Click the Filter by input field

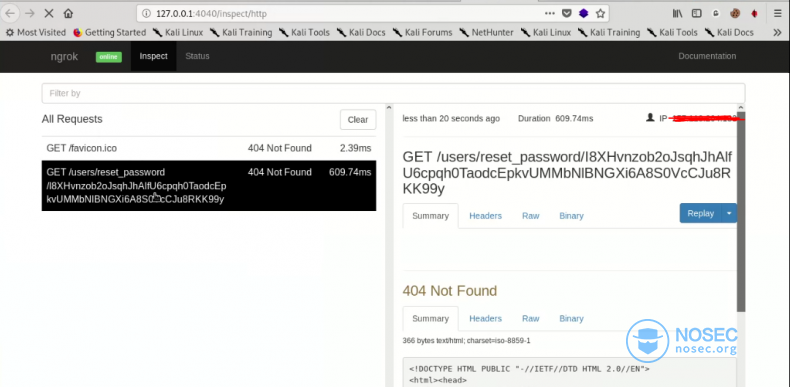(x=393, y=93)
